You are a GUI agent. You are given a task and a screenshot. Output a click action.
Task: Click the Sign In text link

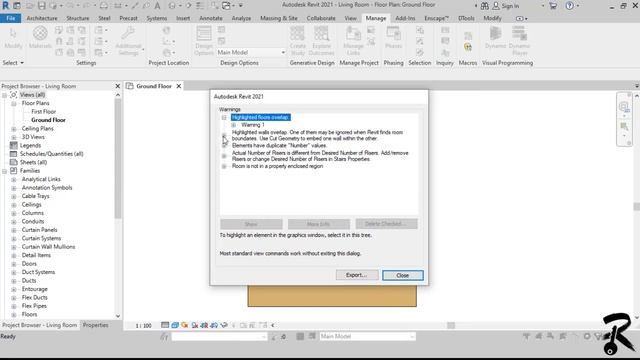click(510, 6)
